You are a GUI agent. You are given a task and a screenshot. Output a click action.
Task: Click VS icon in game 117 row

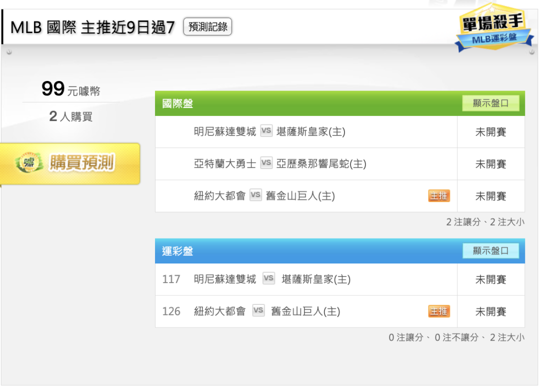point(269,278)
